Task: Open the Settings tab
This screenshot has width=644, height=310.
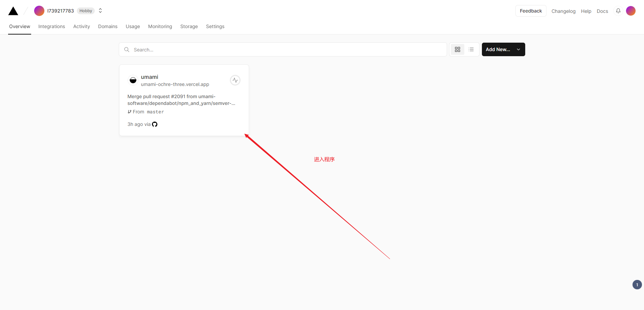Action: click(215, 26)
